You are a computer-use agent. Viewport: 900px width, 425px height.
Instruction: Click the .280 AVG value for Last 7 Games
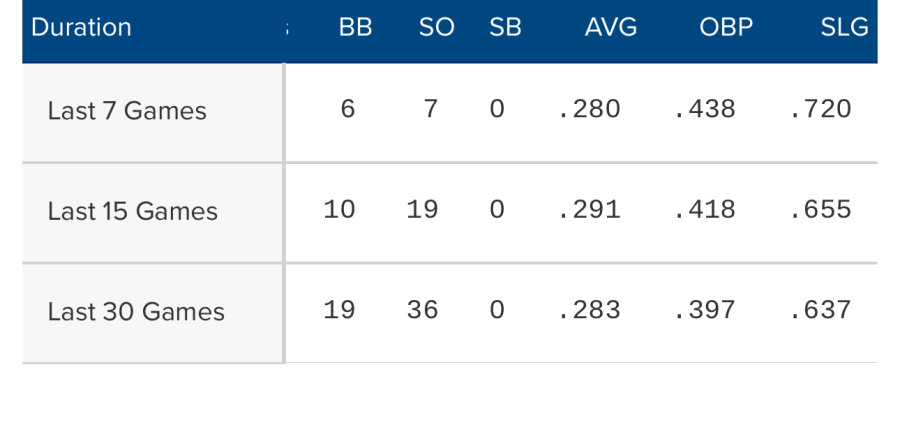click(589, 109)
